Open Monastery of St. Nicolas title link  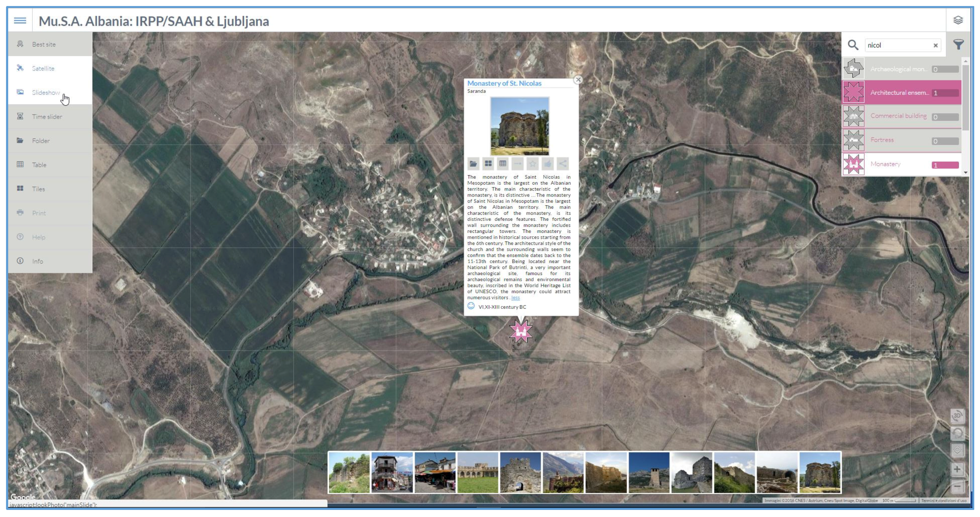504,83
